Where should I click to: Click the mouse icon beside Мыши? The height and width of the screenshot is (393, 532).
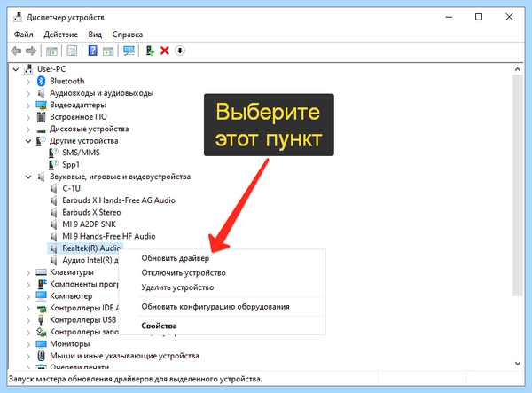(41, 356)
